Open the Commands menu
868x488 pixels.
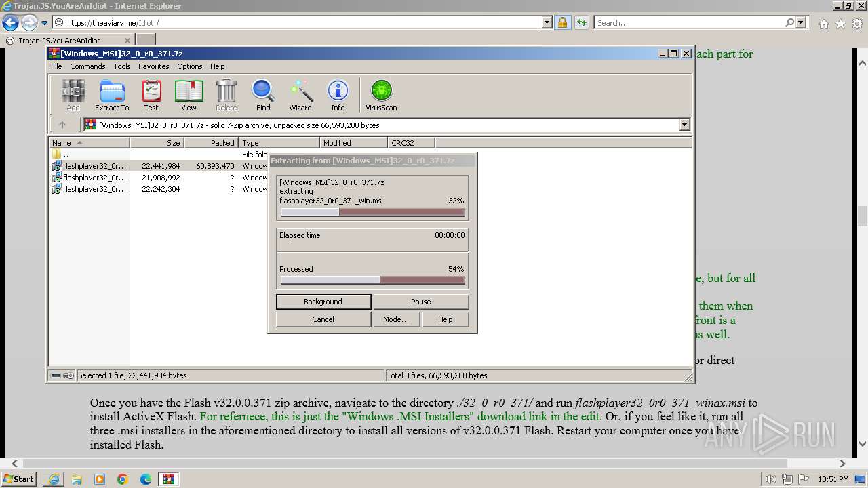tap(87, 66)
